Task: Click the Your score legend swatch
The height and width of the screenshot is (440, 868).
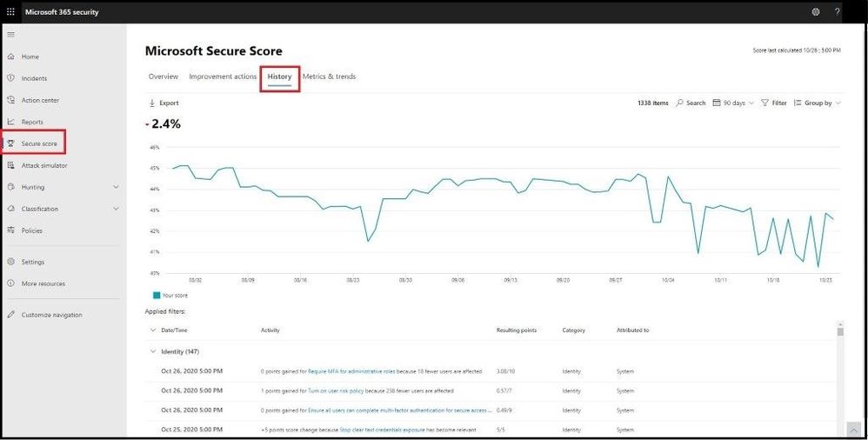Action: [157, 295]
